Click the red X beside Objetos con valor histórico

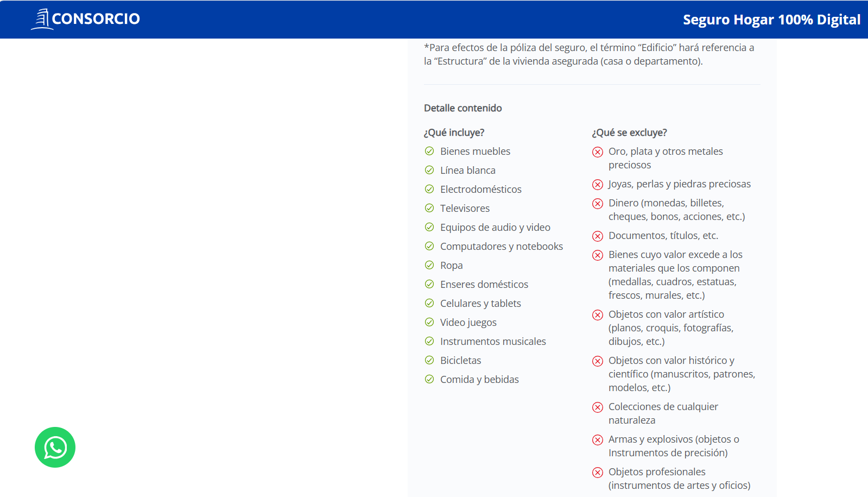(x=598, y=361)
